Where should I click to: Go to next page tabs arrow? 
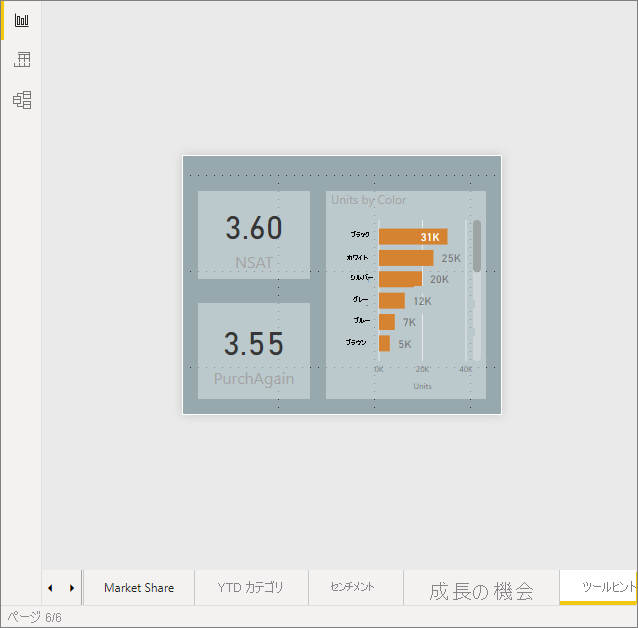(x=72, y=588)
